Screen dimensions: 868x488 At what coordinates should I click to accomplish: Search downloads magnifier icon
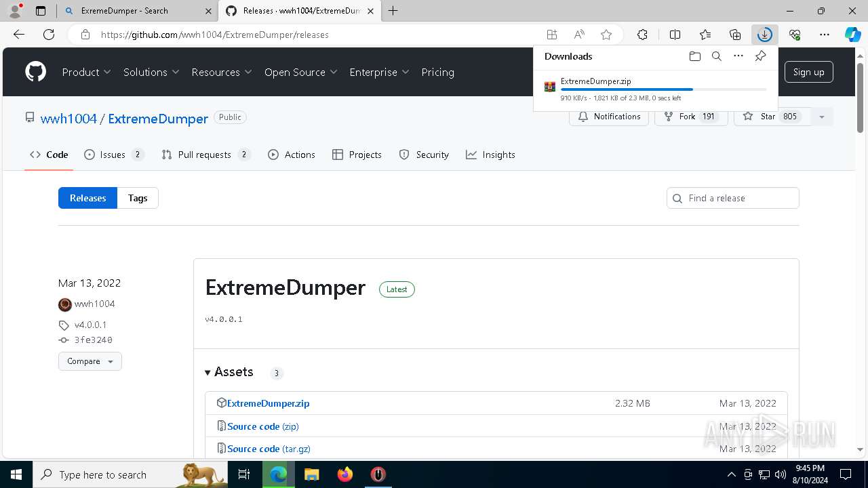click(716, 56)
